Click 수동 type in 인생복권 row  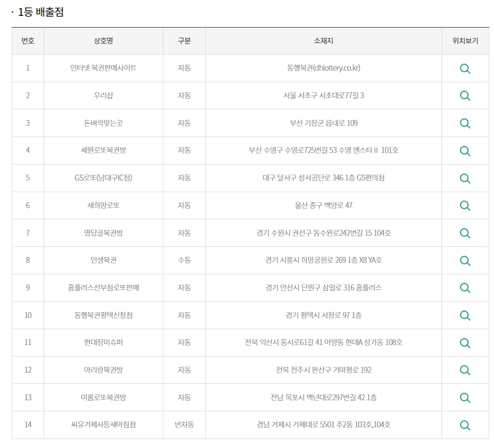(184, 260)
